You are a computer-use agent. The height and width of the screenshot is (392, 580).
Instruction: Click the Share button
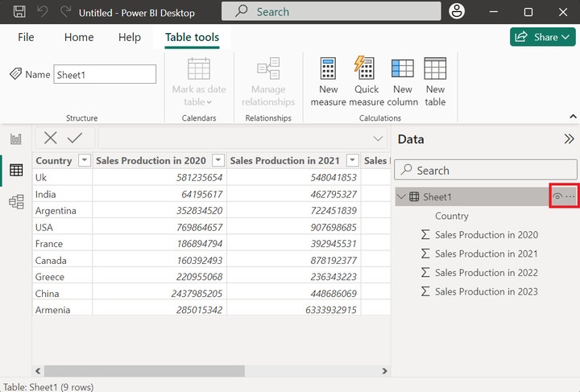tap(542, 37)
